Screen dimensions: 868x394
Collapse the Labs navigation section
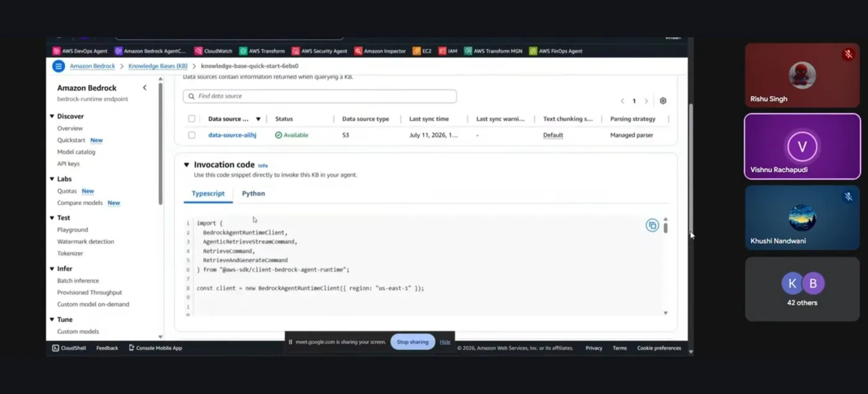coord(52,179)
